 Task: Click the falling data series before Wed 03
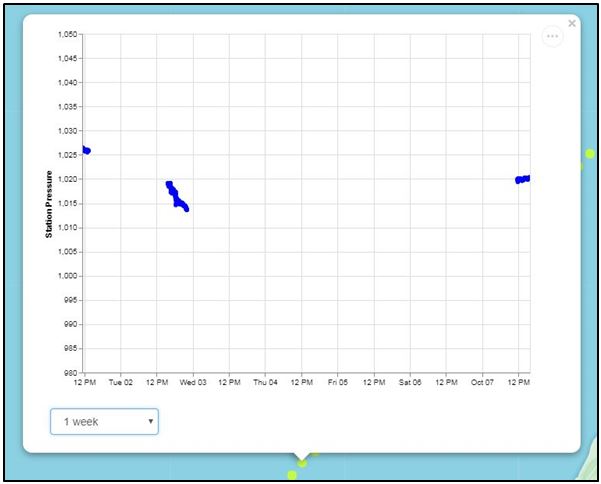177,196
